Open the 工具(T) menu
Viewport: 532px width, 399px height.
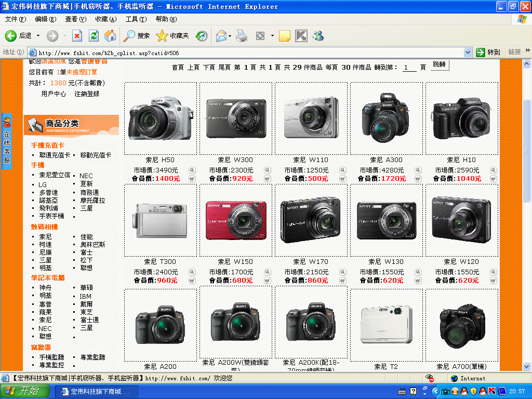coord(136,19)
